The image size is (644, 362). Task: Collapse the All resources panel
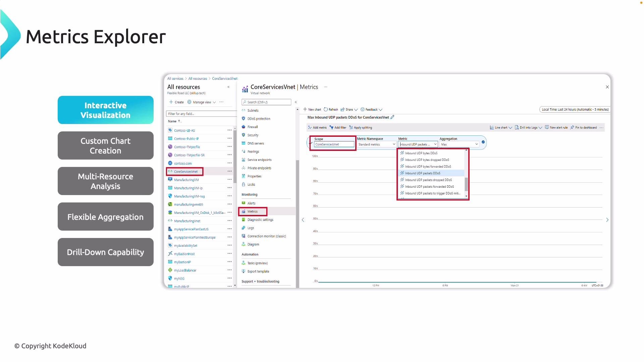click(x=228, y=87)
